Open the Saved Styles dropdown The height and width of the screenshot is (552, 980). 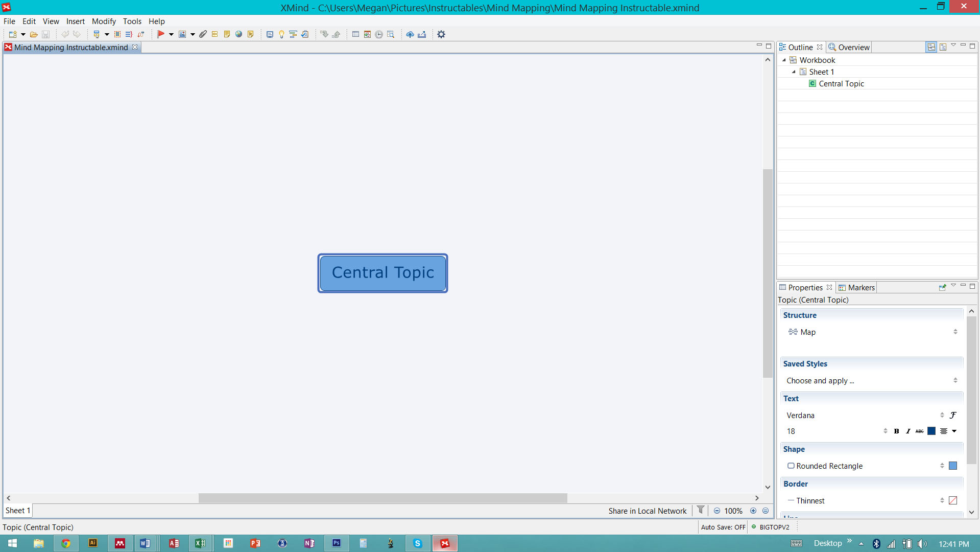coord(872,381)
